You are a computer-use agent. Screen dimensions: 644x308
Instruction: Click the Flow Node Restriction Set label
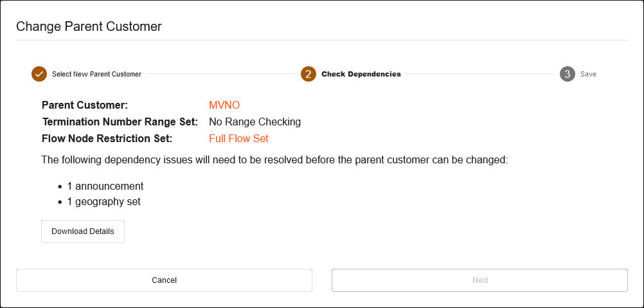(x=107, y=138)
